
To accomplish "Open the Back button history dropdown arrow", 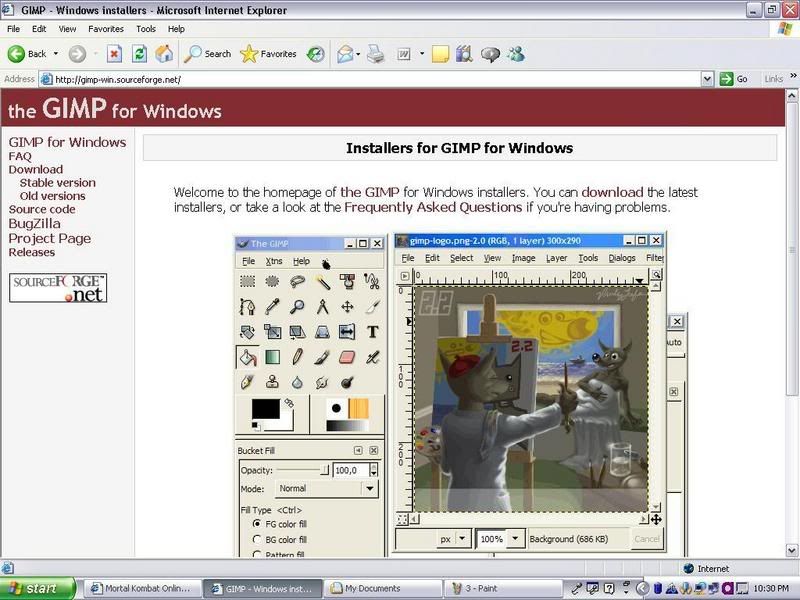I will point(56,54).
